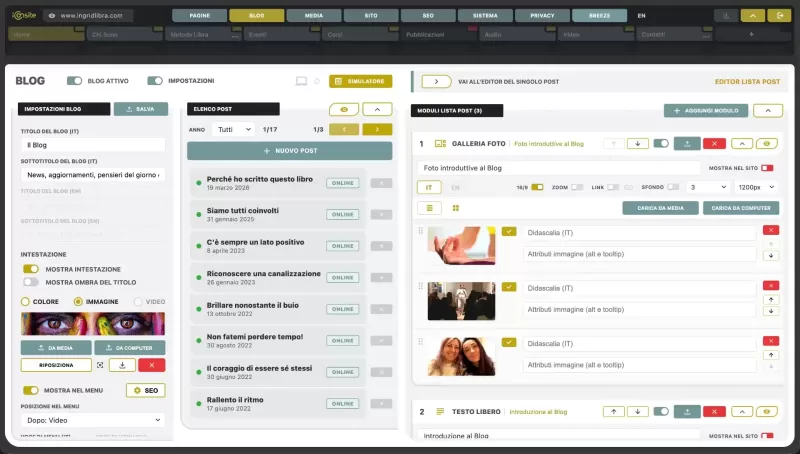Screen dimensions: 800x454
Task: Export the Galleria Foto module with upload icon
Action: pyautogui.click(x=687, y=144)
